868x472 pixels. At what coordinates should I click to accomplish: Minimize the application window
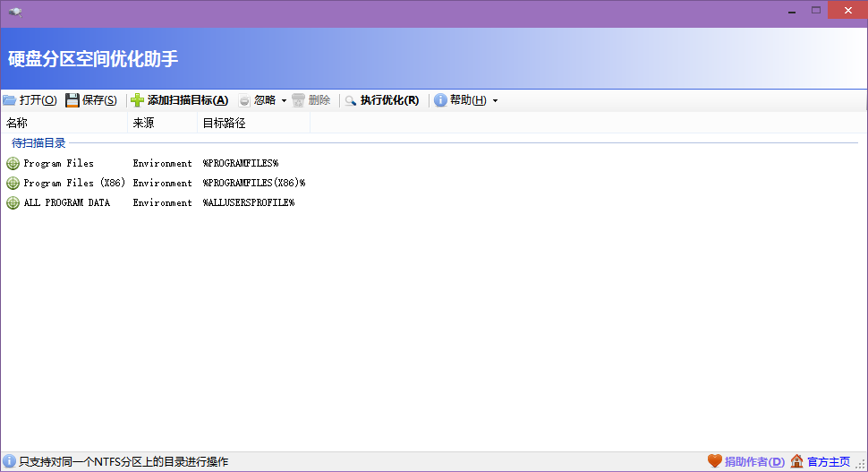click(x=792, y=11)
